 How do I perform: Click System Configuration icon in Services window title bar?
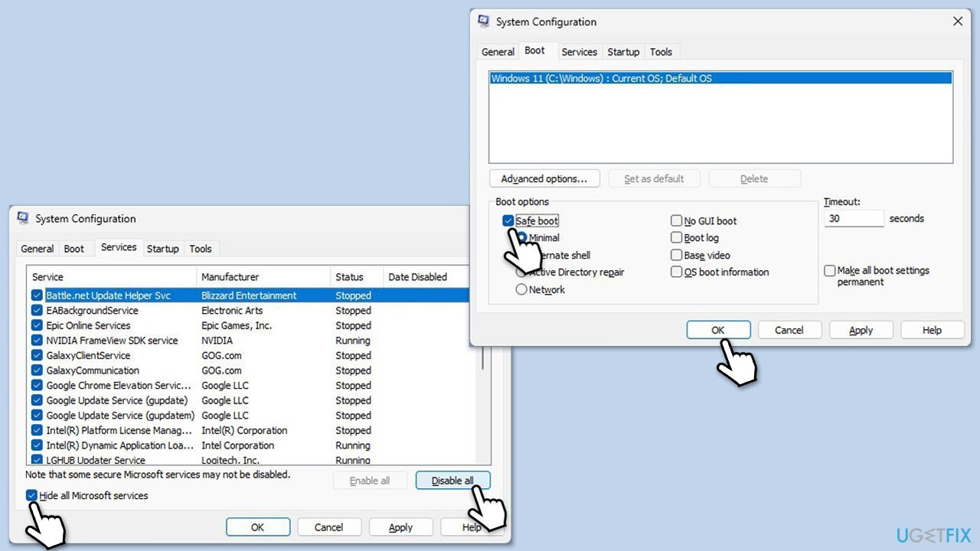coord(23,218)
